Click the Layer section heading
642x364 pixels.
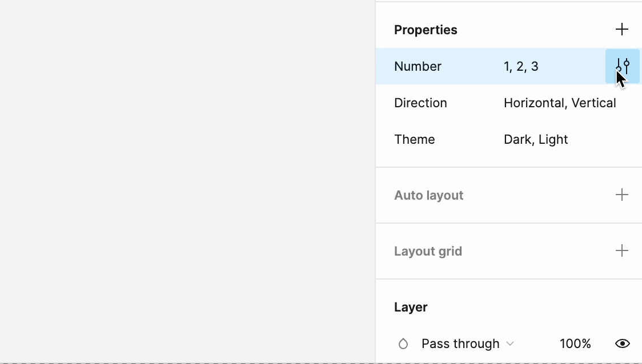click(411, 307)
